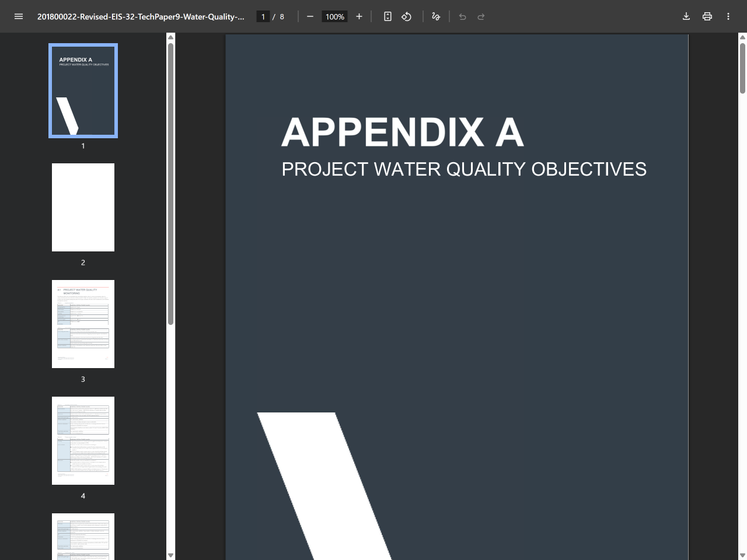Click the redo arrow icon

click(x=481, y=16)
